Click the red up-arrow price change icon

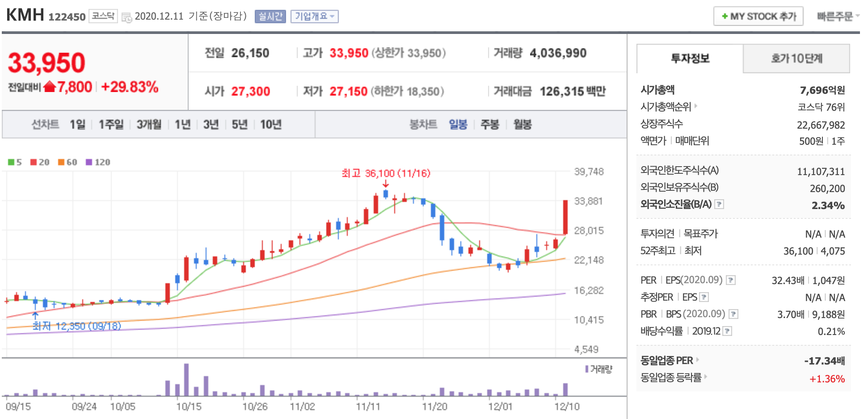(50, 86)
